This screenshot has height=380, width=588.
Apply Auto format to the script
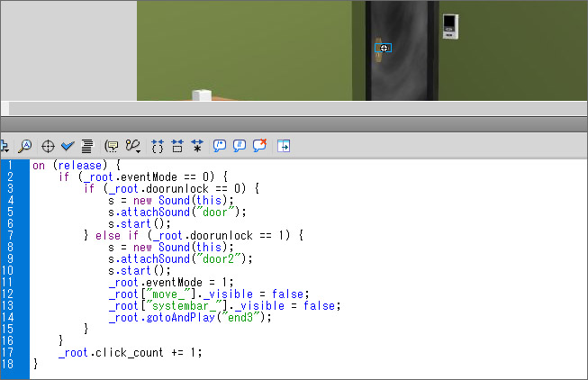pos(87,146)
